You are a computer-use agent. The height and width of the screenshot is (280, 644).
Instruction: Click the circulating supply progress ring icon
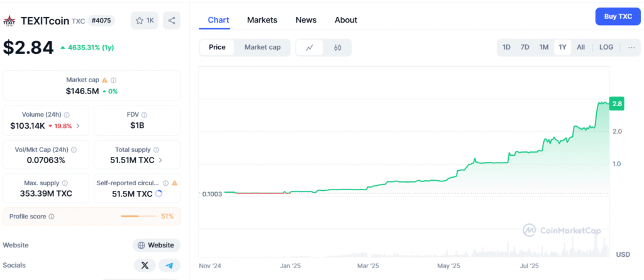[x=158, y=194]
